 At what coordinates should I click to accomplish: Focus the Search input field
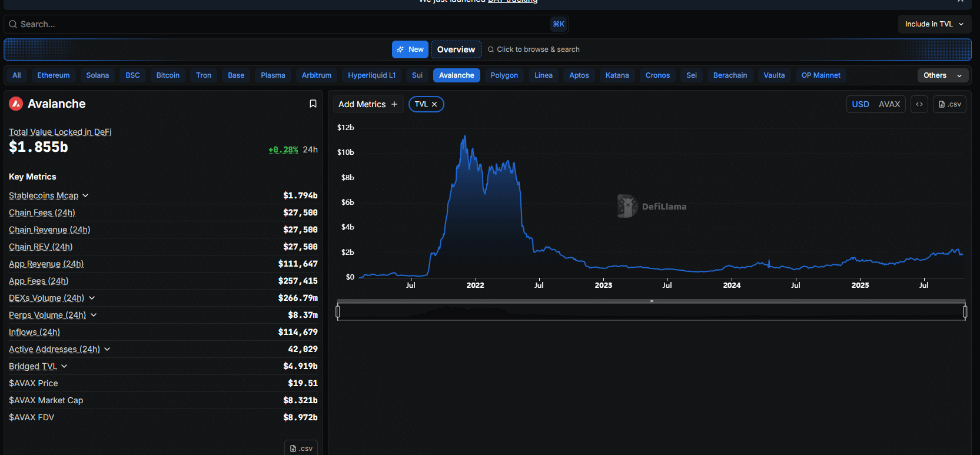pyautogui.click(x=285, y=24)
